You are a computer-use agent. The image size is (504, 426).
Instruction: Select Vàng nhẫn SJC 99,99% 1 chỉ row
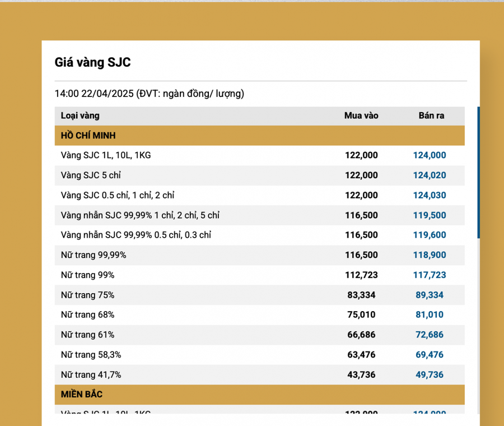(260, 215)
